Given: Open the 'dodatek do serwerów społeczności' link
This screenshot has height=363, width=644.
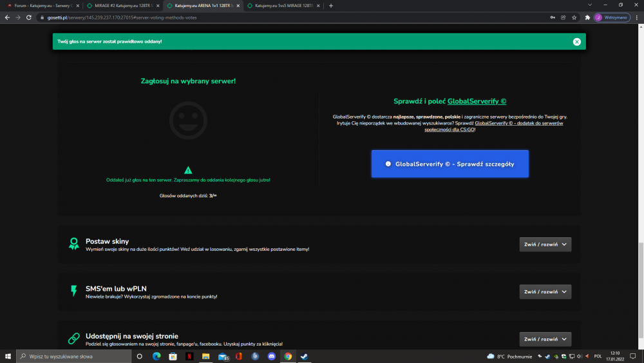Looking at the screenshot, I should point(494,126).
